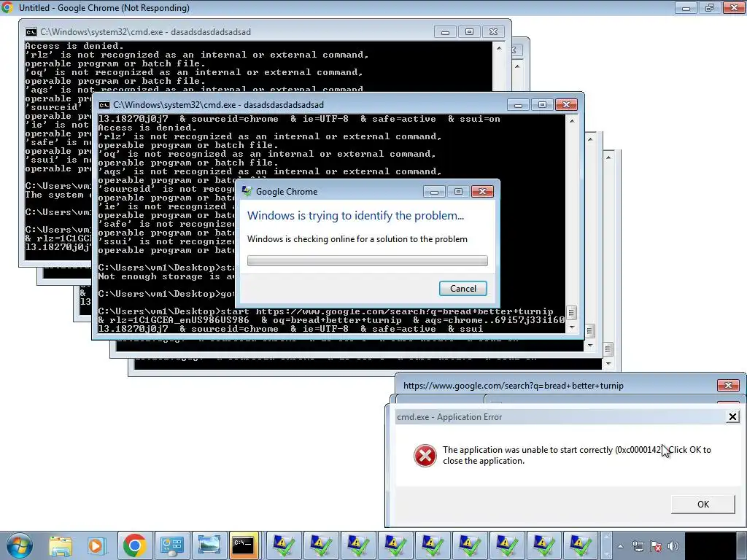Click the Chrome icon in the main title bar
The image size is (747, 560).
click(7, 7)
